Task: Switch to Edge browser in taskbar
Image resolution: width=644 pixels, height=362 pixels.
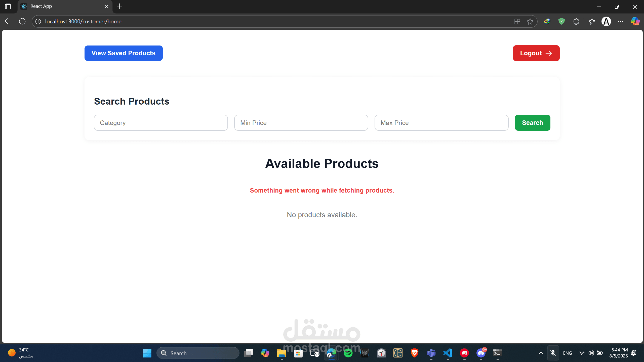Action: click(x=332, y=353)
